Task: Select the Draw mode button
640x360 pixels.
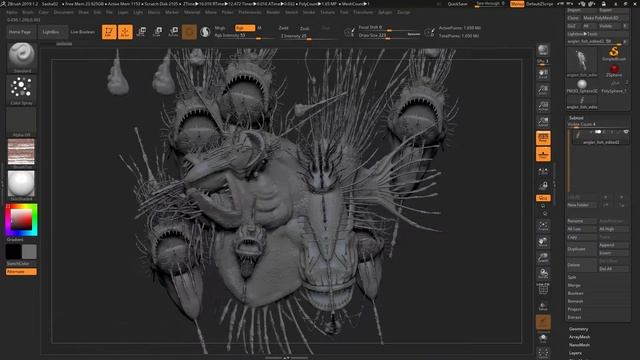Action: click(125, 32)
